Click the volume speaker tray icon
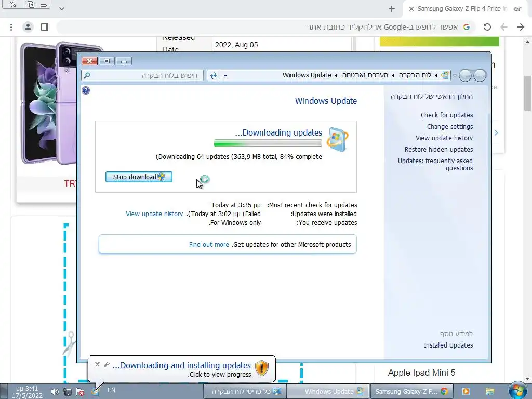Screen dimensions: 532x399 tap(55, 392)
